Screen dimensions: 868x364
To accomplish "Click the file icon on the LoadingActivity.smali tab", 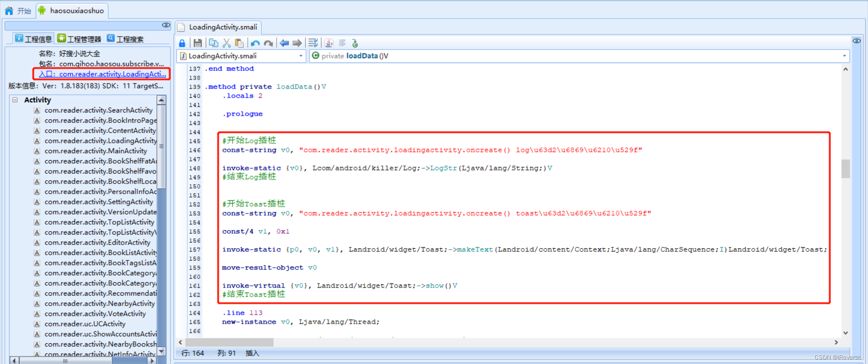I will click(181, 27).
